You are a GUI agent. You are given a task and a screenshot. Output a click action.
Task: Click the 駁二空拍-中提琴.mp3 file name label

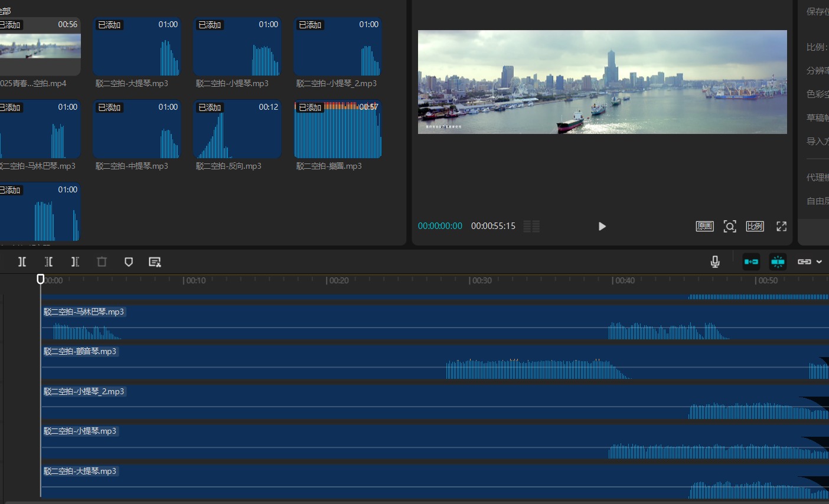tap(132, 166)
